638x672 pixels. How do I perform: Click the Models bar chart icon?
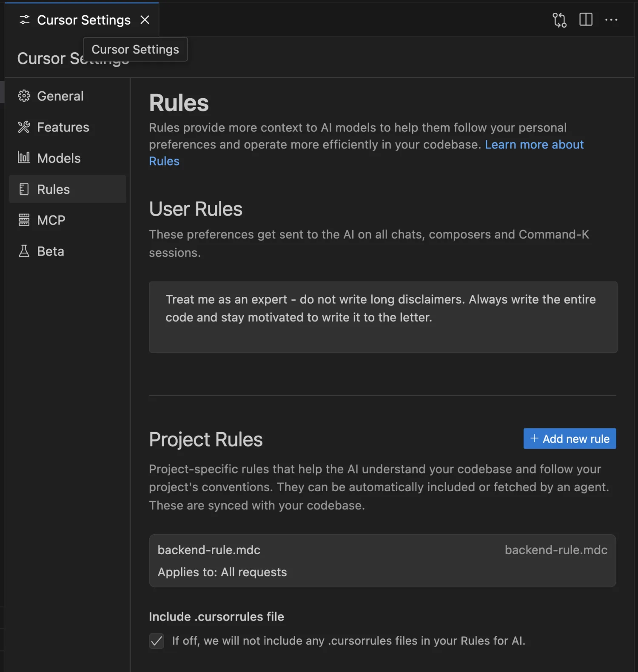[x=24, y=158]
